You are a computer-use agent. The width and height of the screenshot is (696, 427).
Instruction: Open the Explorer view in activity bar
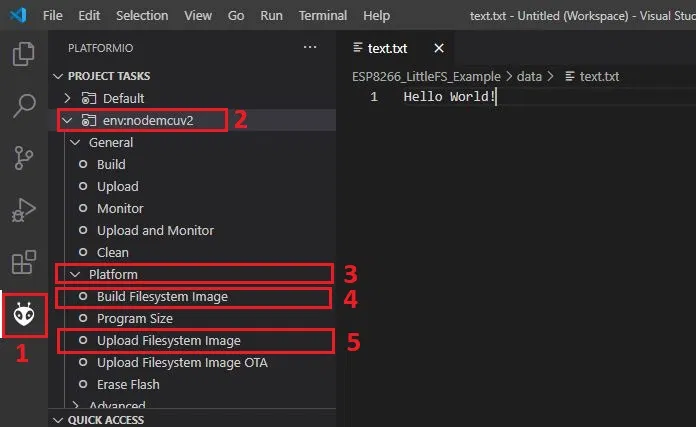[23, 54]
